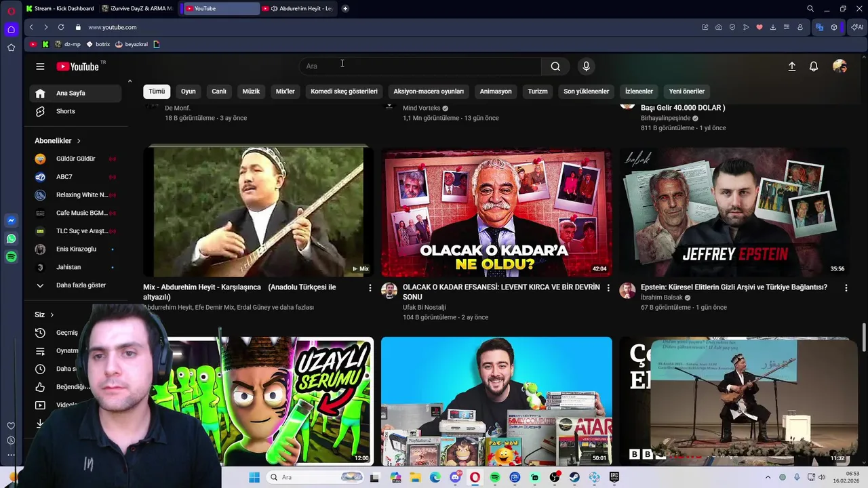The image size is (868, 488).
Task: Switch to Abdurehim Heyit playing tab
Action: point(297,9)
